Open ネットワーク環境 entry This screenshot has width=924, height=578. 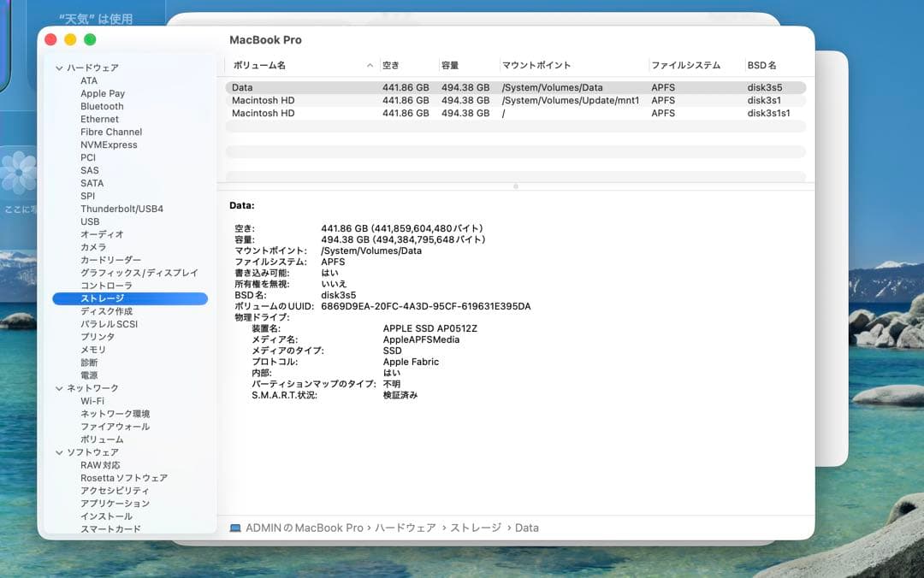click(x=115, y=414)
